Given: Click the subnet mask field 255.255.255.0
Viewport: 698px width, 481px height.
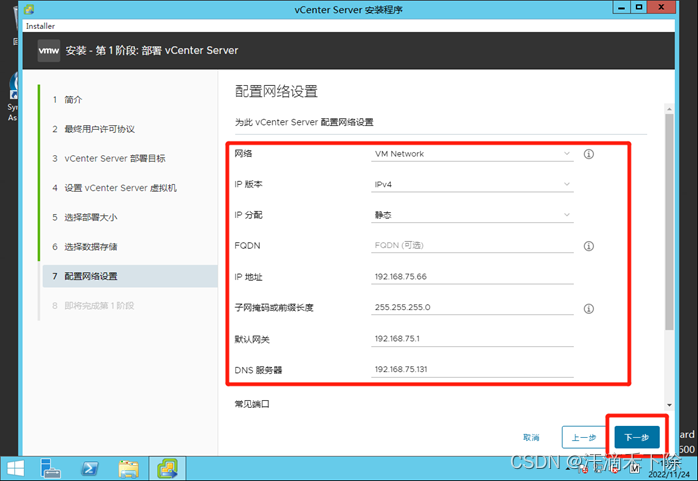Looking at the screenshot, I should click(472, 307).
